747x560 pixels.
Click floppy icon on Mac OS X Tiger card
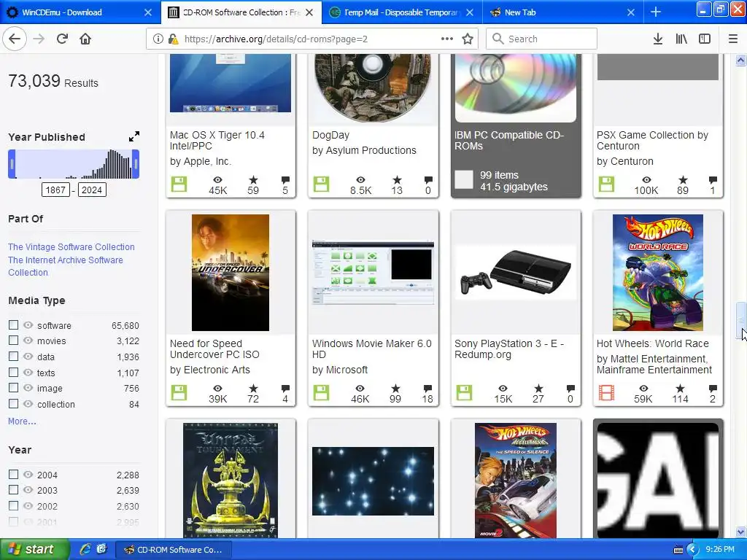click(x=179, y=184)
